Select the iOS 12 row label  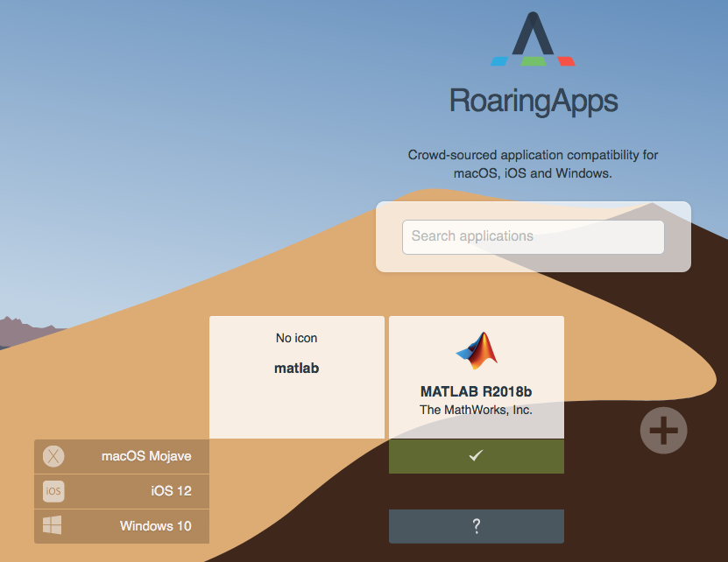tap(171, 491)
